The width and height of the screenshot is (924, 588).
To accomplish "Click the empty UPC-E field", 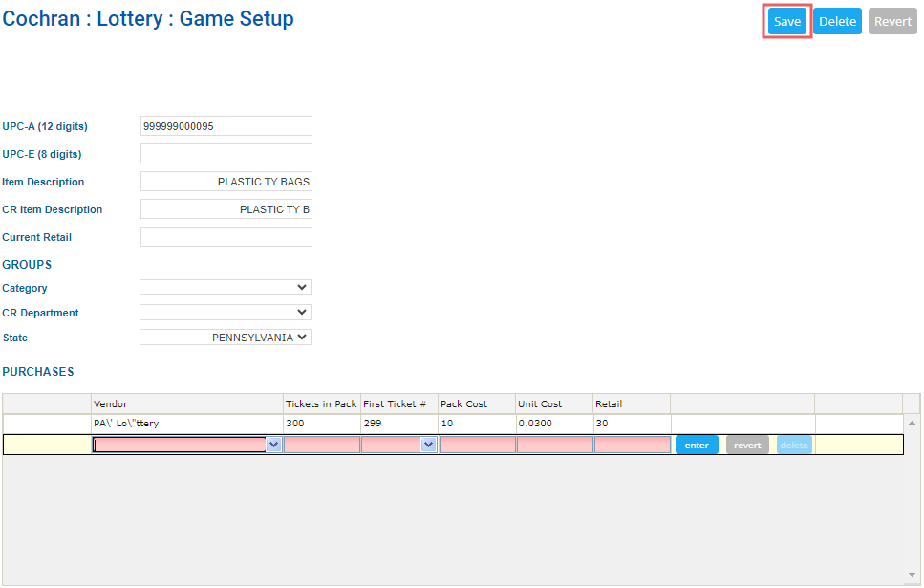I will (226, 153).
